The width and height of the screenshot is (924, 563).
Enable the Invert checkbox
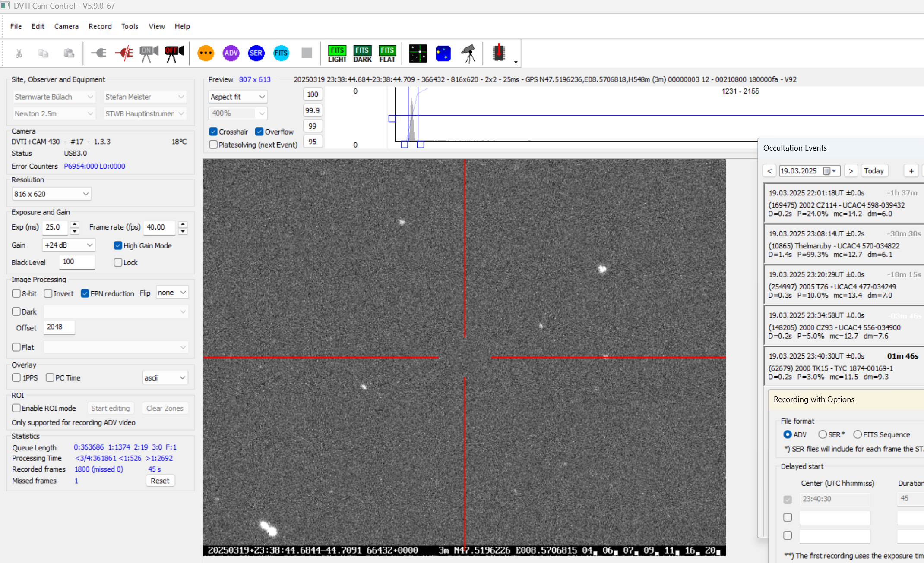48,293
